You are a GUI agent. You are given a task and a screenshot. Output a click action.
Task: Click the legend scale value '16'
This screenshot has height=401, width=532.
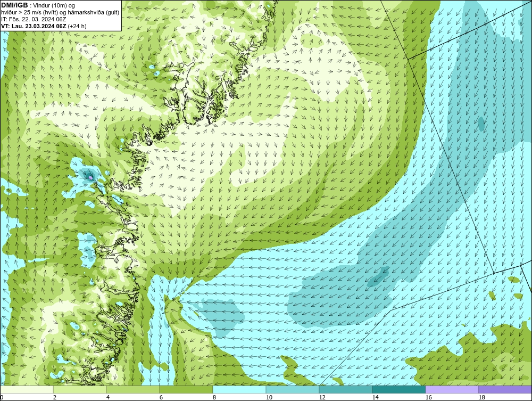click(x=428, y=397)
